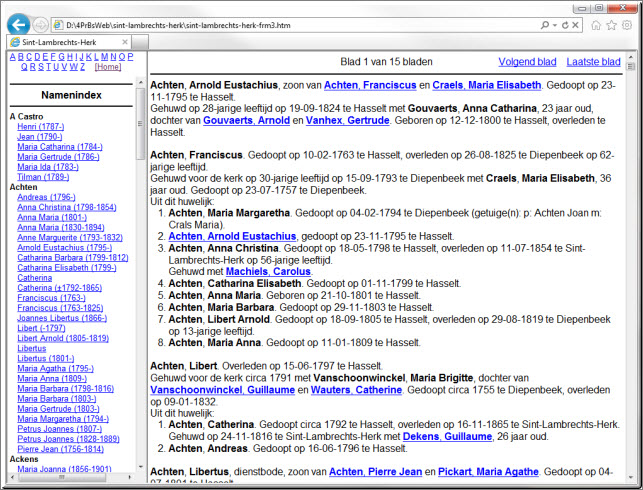Jump to Laatste blad page
The height and width of the screenshot is (490, 643).
click(x=593, y=62)
